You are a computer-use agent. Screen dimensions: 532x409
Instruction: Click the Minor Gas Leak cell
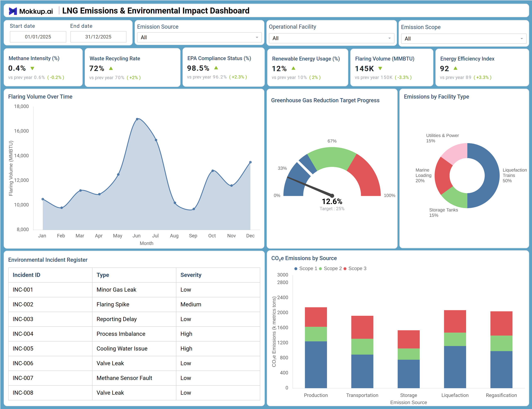134,290
